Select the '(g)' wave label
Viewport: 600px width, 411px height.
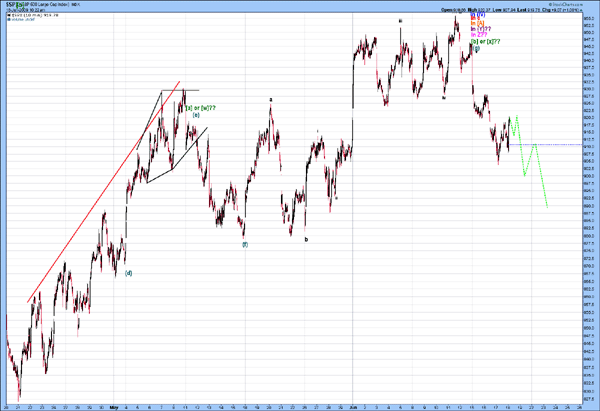[x=476, y=49]
